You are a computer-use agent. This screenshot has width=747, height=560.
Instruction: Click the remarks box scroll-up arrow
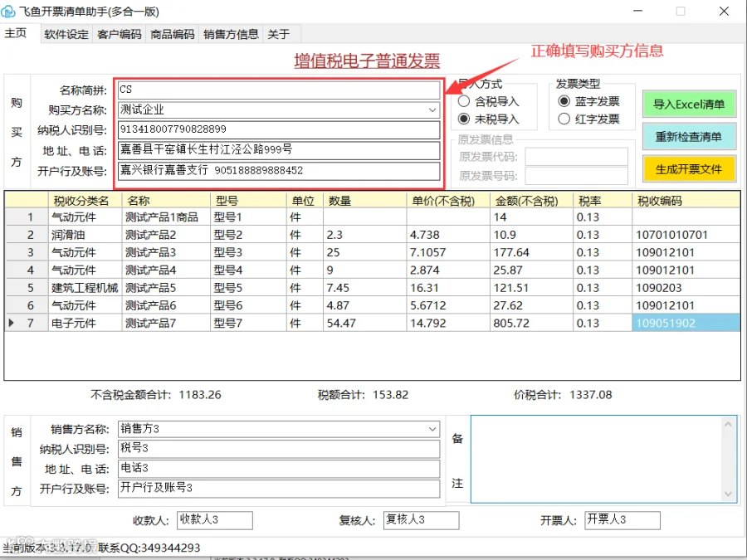coord(728,424)
